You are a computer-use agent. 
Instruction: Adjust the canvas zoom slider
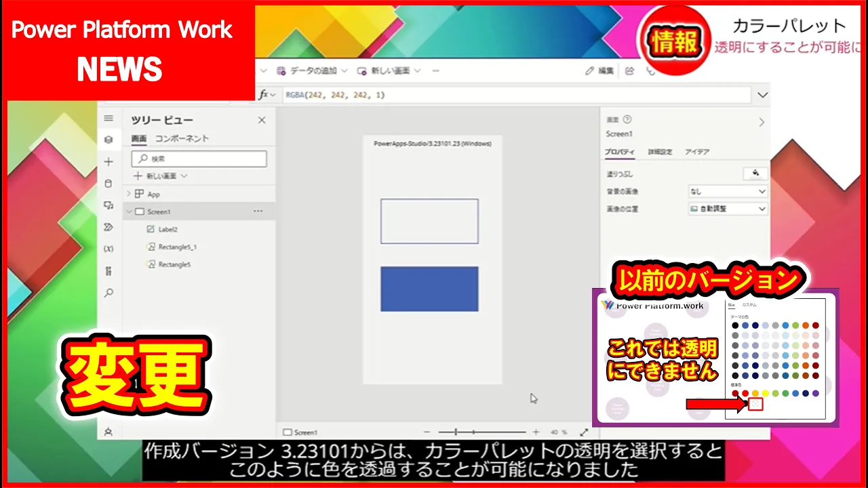click(x=481, y=432)
